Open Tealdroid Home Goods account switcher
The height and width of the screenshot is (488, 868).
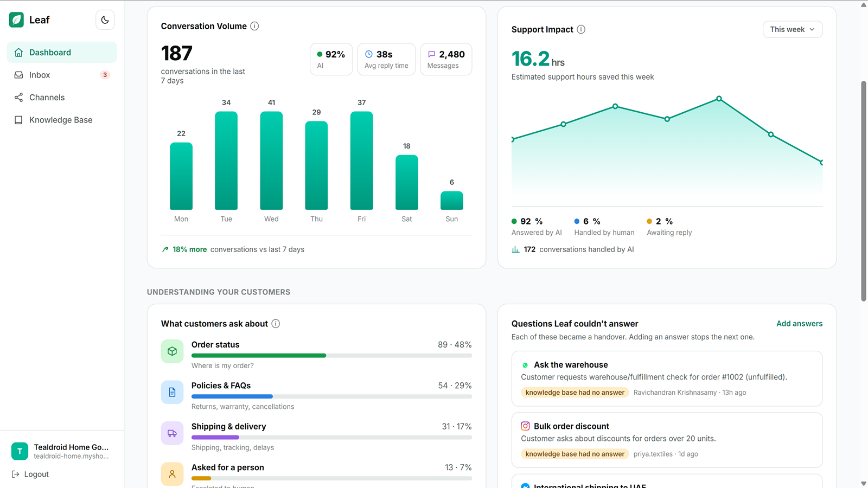click(62, 451)
